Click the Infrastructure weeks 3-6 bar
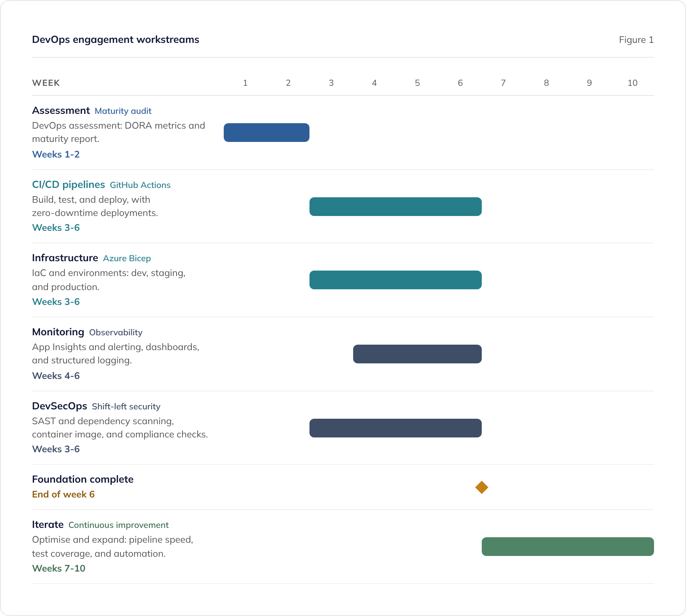The height and width of the screenshot is (616, 686). point(396,280)
